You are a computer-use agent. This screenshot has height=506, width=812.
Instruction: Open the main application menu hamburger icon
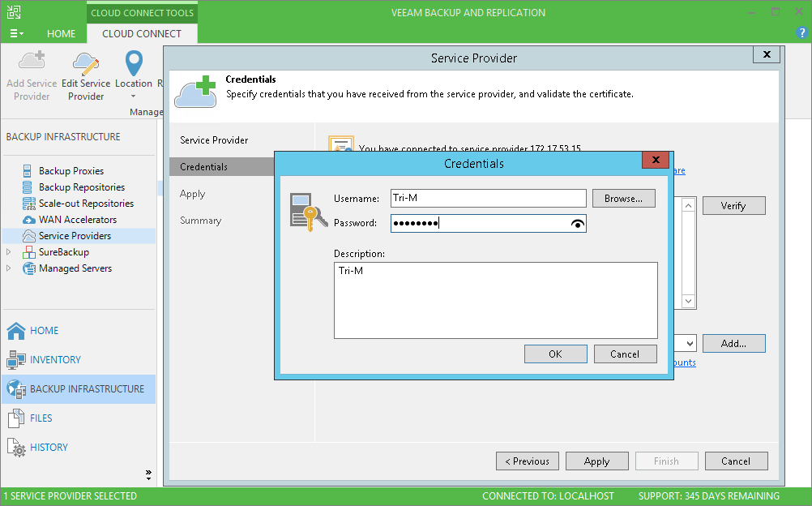[16, 34]
